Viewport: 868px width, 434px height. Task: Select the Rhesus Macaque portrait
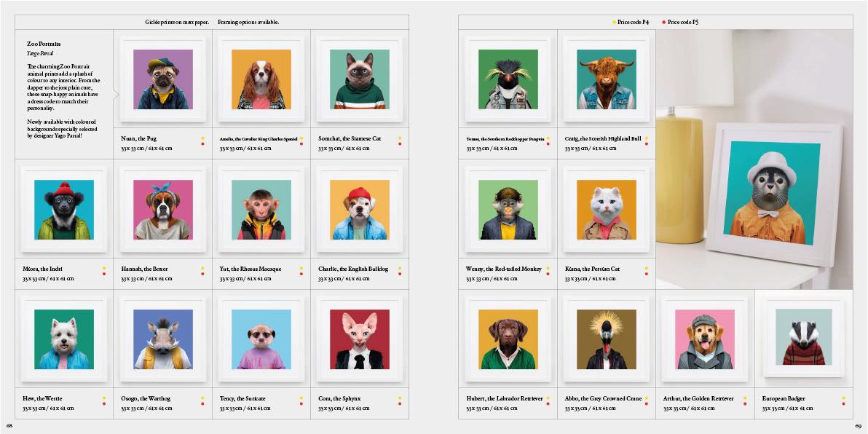point(261,209)
